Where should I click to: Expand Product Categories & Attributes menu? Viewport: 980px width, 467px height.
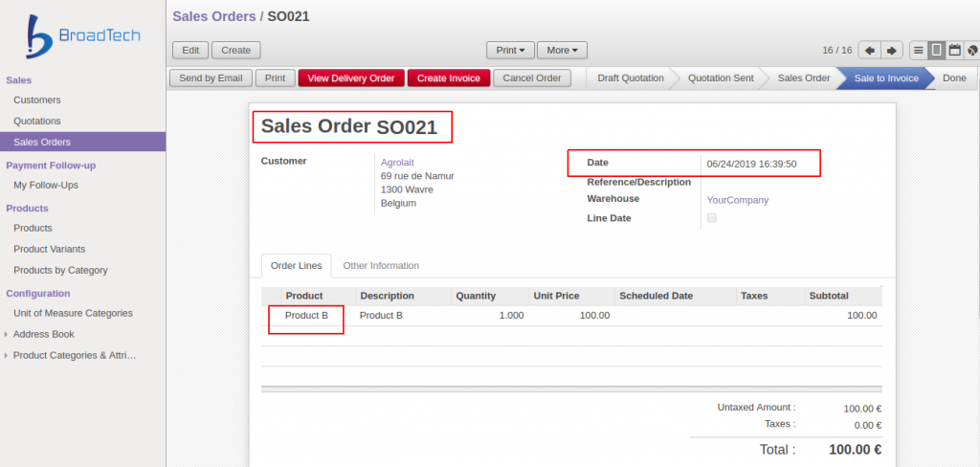(74, 355)
